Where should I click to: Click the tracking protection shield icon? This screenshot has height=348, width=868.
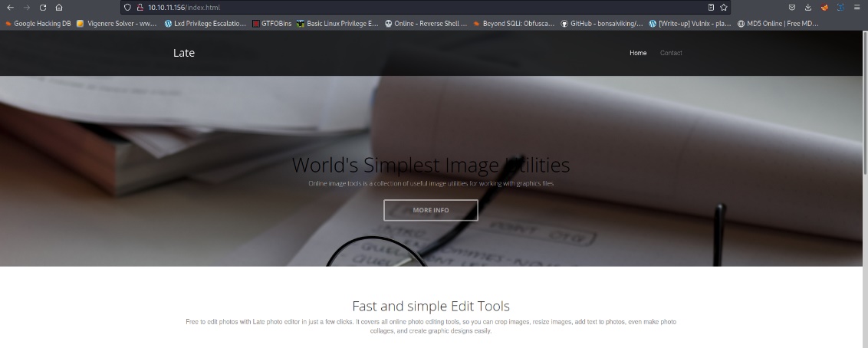[128, 7]
